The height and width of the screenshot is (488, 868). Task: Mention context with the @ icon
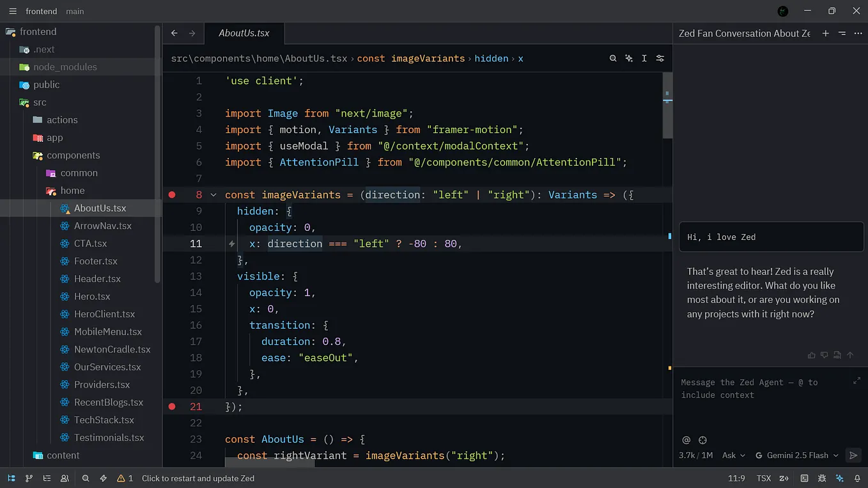[686, 440]
